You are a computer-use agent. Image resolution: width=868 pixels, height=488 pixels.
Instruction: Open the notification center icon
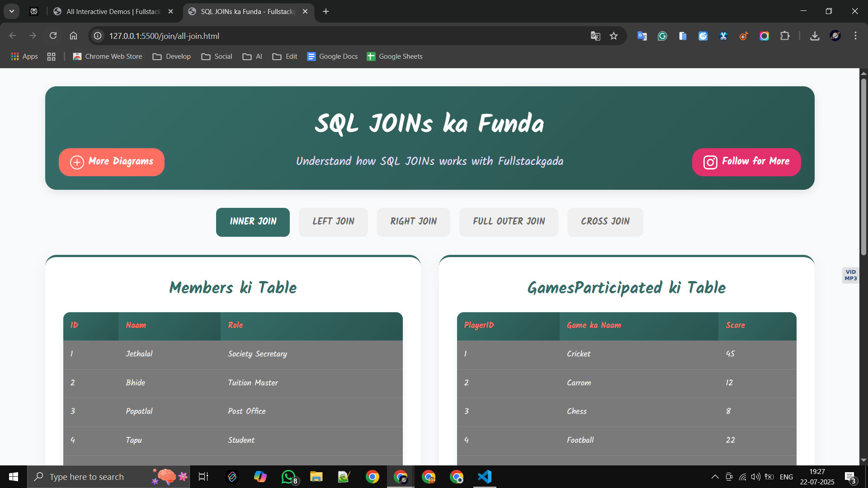tap(850, 477)
